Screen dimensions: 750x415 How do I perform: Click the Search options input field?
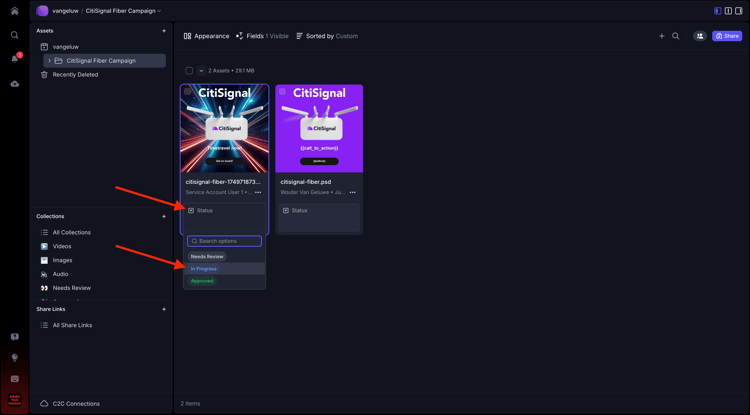(x=224, y=241)
